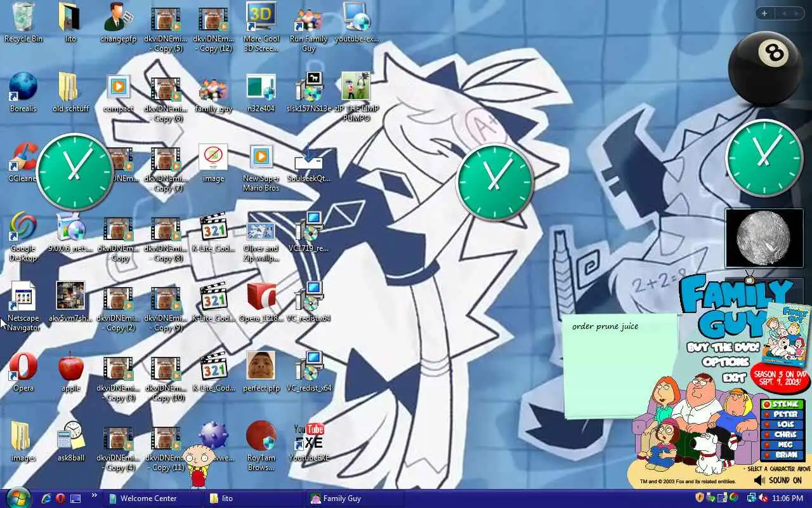
Task: Select the PETER character option
Action: tap(783, 415)
